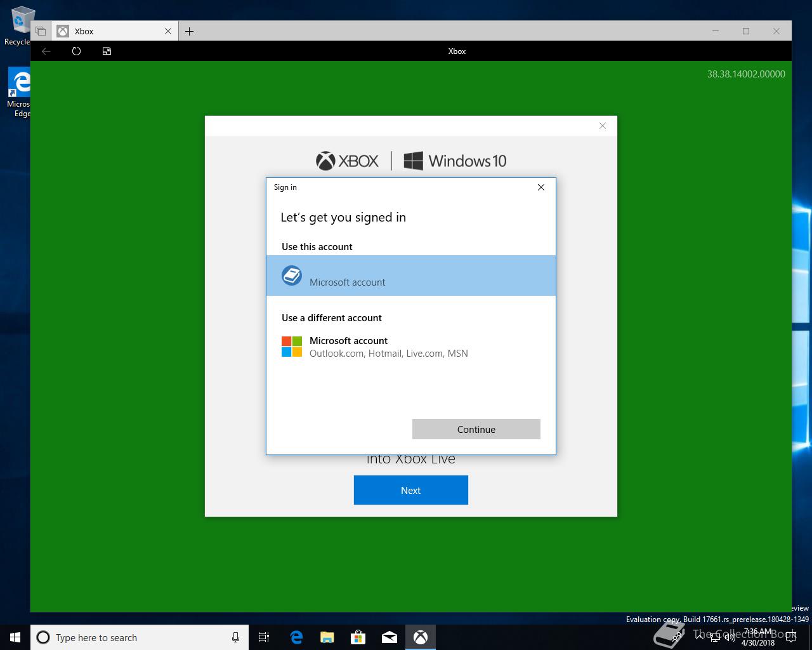Screen dimensions: 812x650
Task: Click the Xbox app taskbar icon
Action: click(x=420, y=637)
